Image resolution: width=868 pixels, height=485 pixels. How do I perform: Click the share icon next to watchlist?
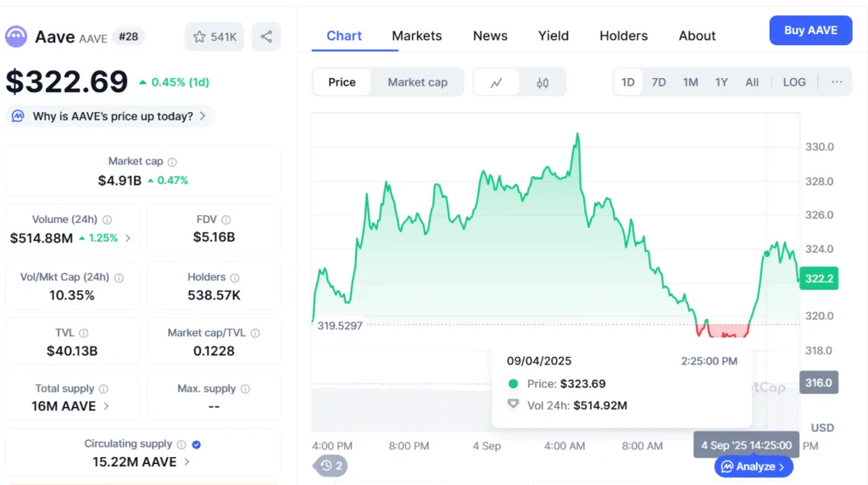pos(266,36)
